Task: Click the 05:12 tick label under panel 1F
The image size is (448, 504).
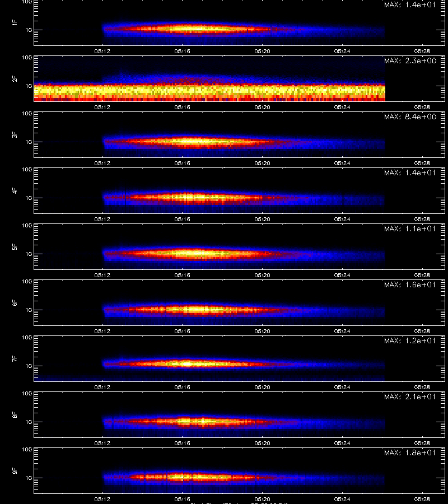Action: point(102,52)
